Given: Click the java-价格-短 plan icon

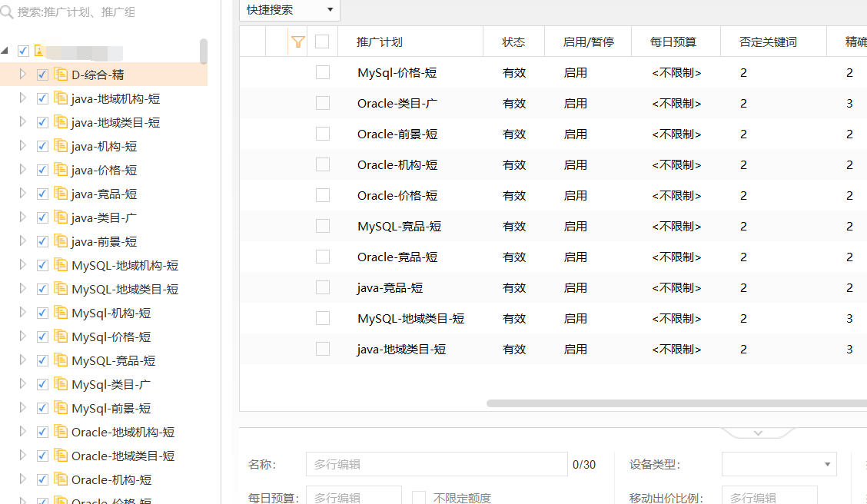Looking at the screenshot, I should (x=61, y=169).
